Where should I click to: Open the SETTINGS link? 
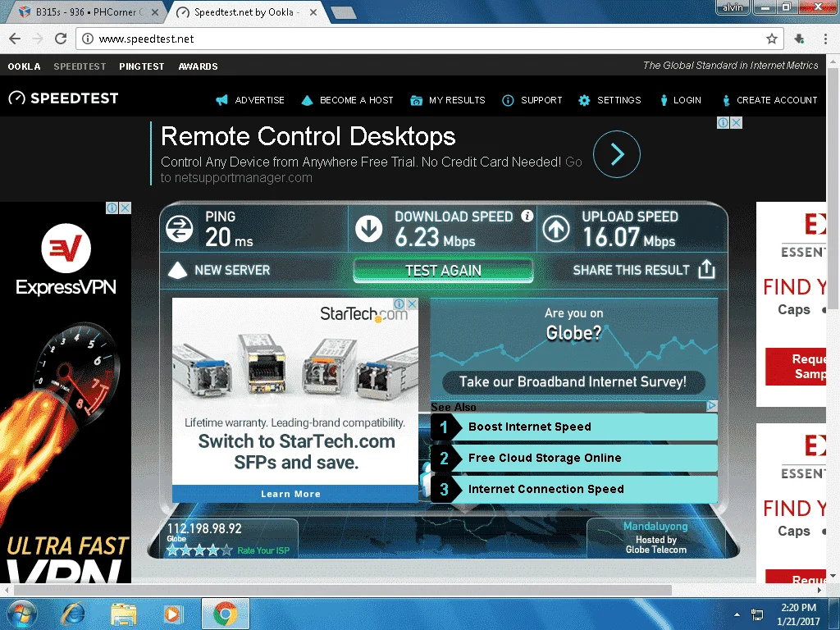click(x=619, y=100)
